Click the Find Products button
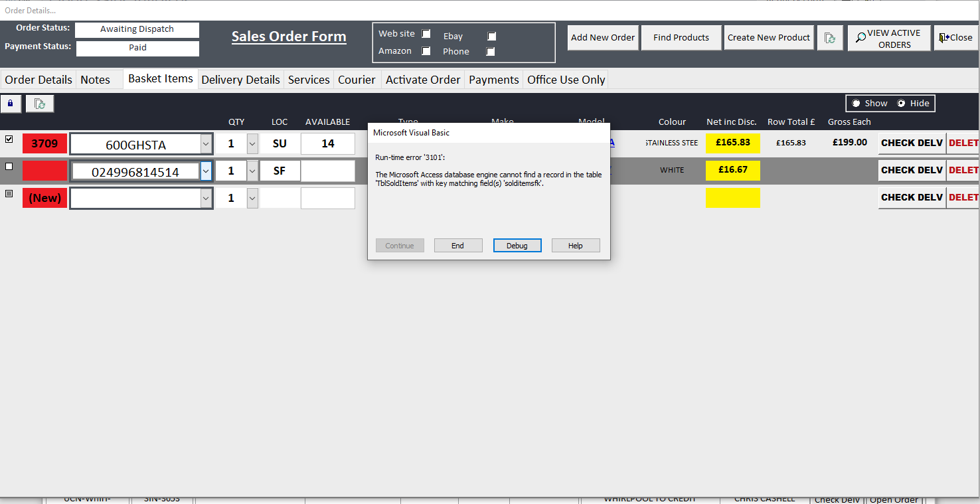 pos(681,38)
